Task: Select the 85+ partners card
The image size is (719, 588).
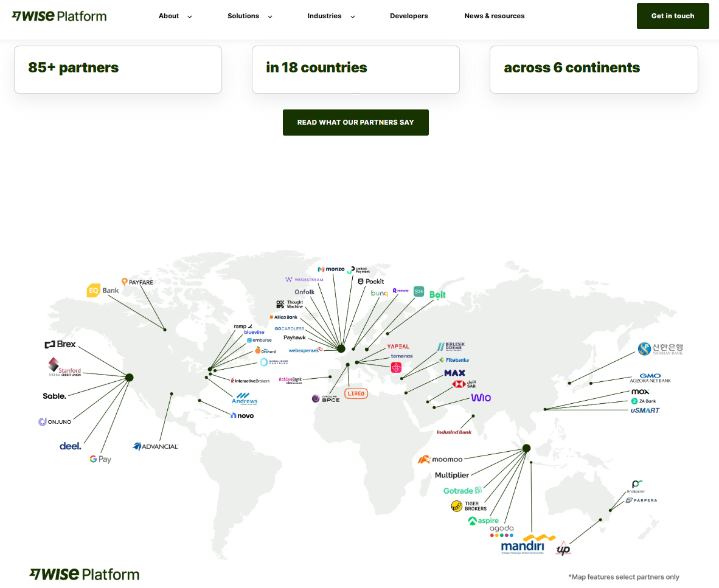Action: tap(118, 70)
